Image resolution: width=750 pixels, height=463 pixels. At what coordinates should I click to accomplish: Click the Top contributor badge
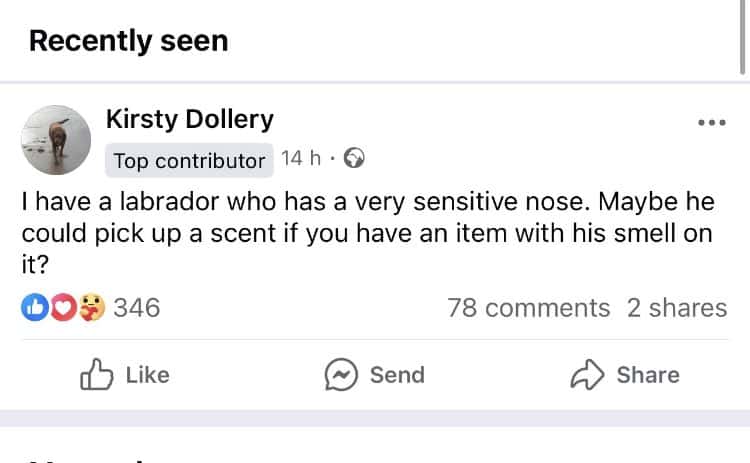(189, 160)
